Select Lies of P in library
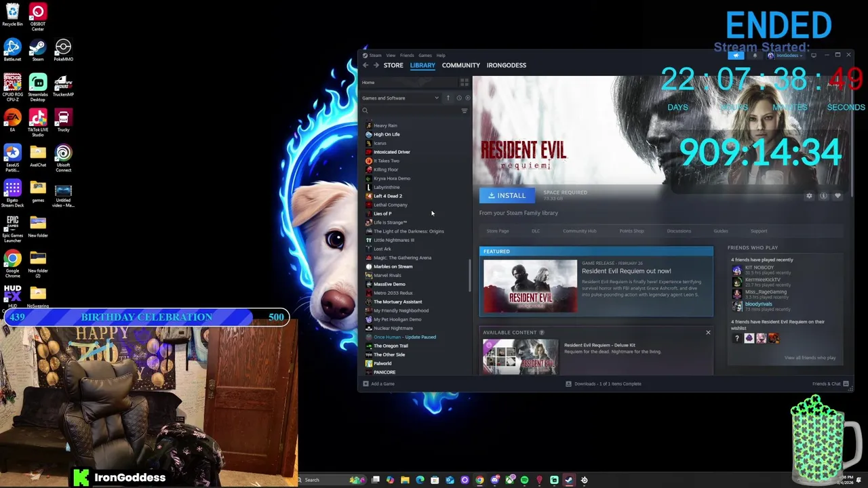The height and width of the screenshot is (488, 868). (382, 213)
